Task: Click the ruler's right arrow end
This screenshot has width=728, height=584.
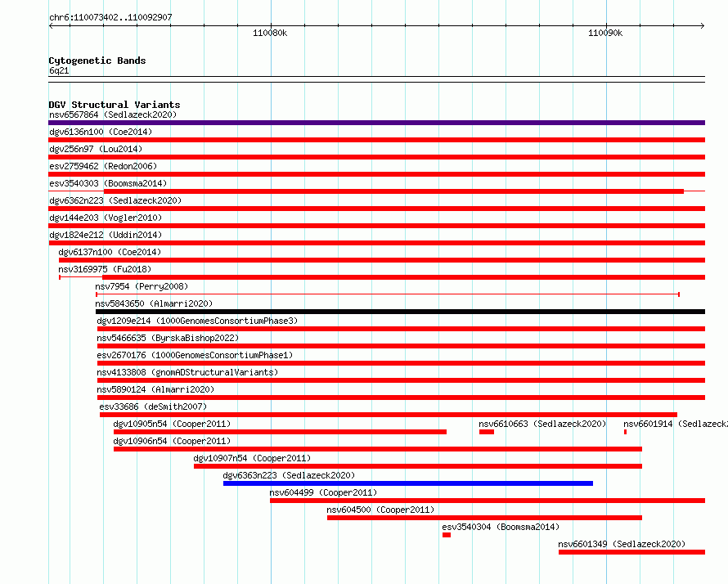Action: point(703,25)
